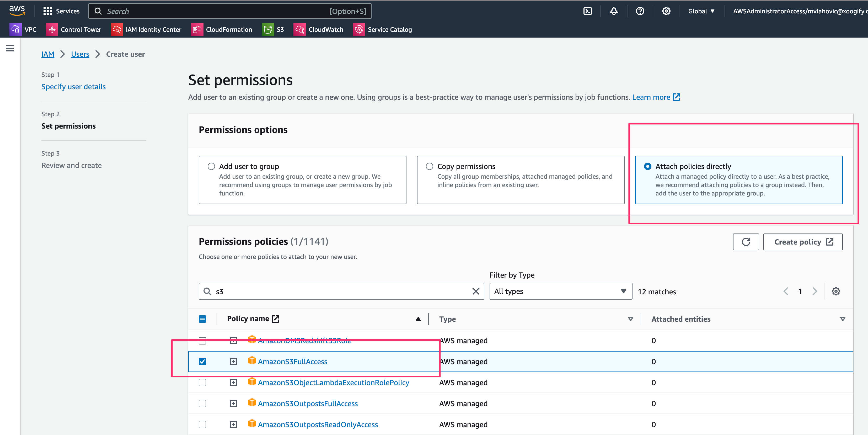Select the Copy permissions radio option

pos(429,166)
